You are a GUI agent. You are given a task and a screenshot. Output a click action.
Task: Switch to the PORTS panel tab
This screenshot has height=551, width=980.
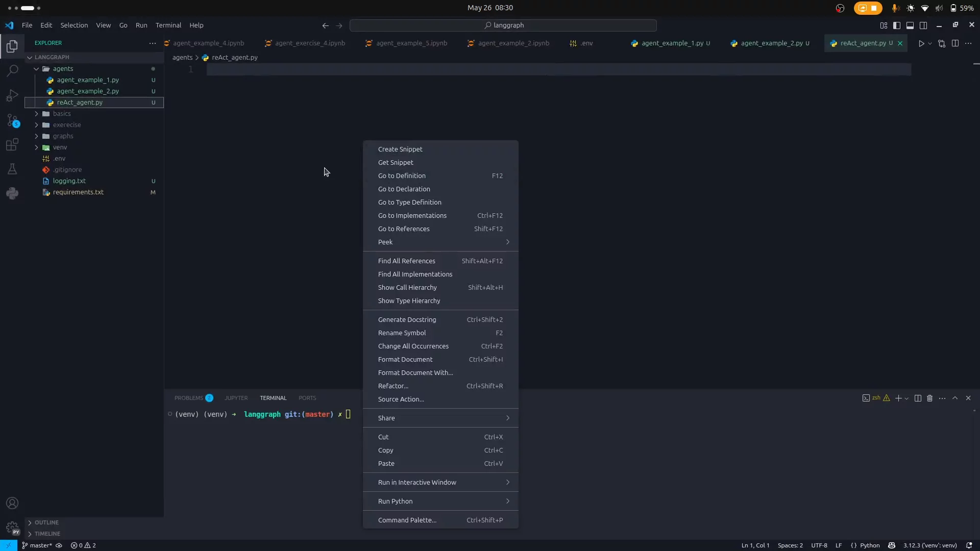pos(307,398)
